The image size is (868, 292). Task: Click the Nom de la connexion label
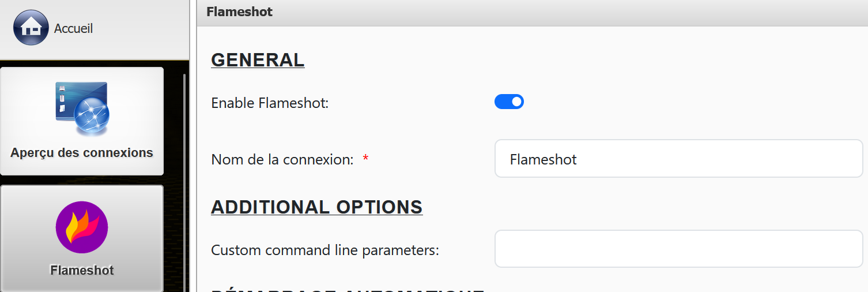[282, 159]
